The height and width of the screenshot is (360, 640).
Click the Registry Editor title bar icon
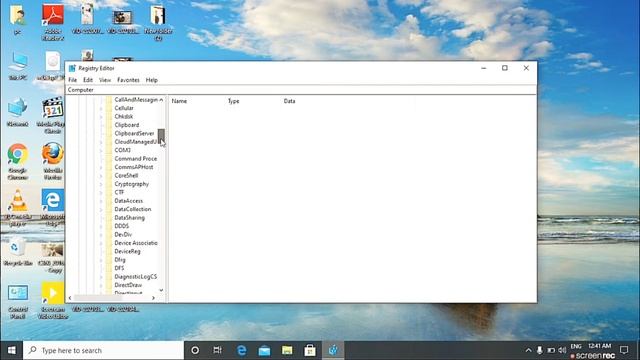(x=72, y=68)
